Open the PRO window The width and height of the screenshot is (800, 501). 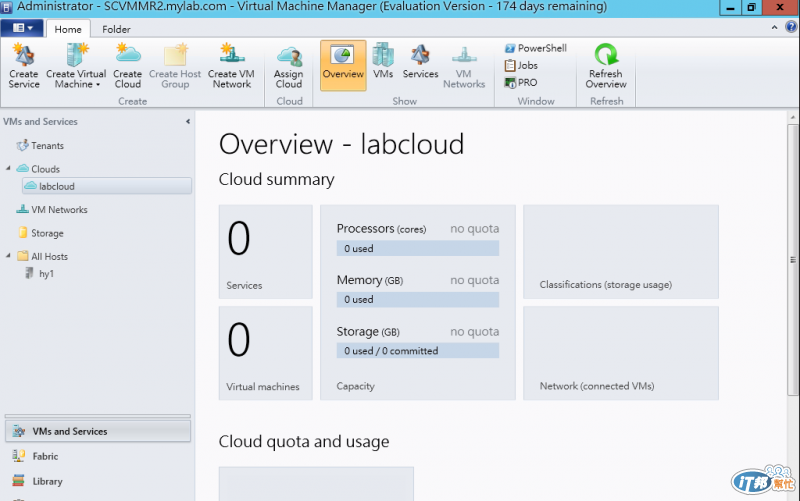pos(521,82)
